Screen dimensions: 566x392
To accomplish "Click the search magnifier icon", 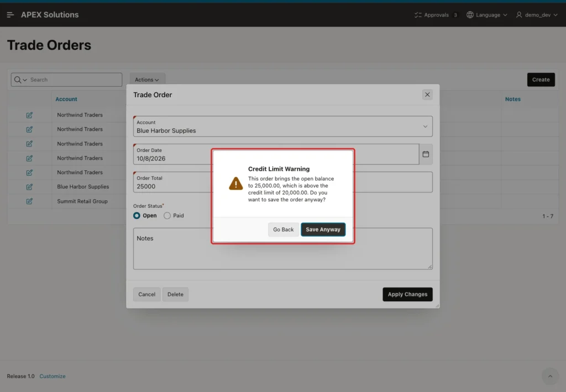I will pyautogui.click(x=17, y=80).
